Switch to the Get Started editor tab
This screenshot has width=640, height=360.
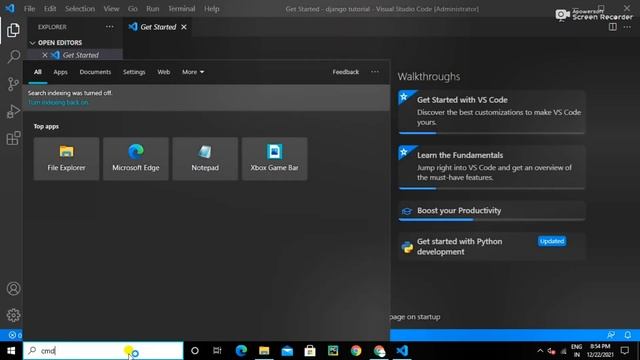point(158,27)
